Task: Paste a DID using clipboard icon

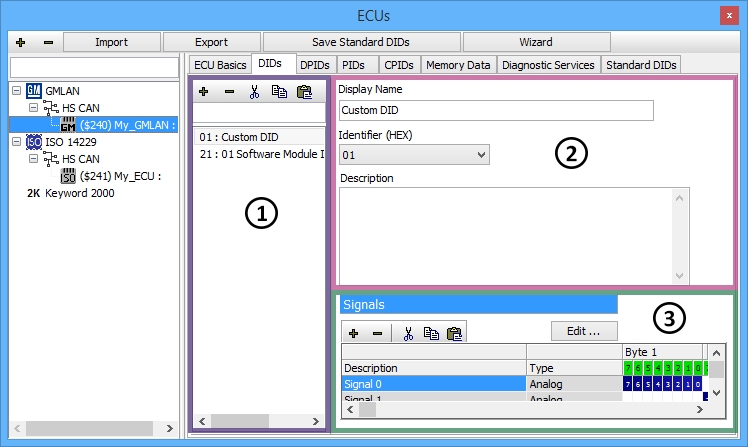Action: tap(304, 91)
